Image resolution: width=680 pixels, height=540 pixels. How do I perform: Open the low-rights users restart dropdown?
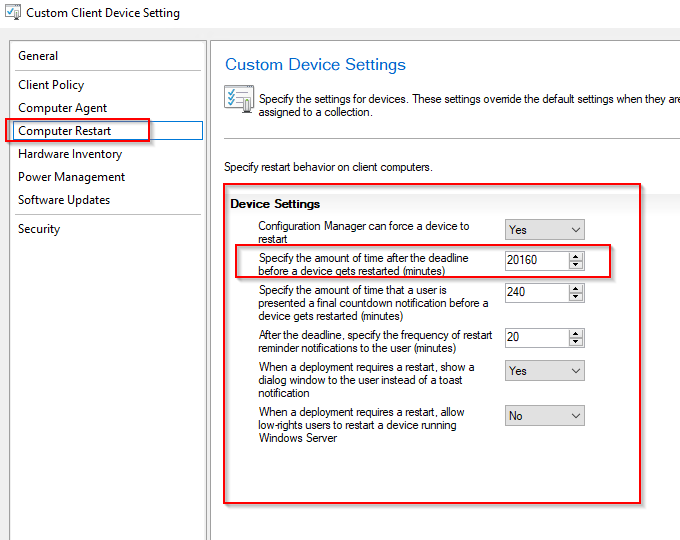tap(545, 416)
